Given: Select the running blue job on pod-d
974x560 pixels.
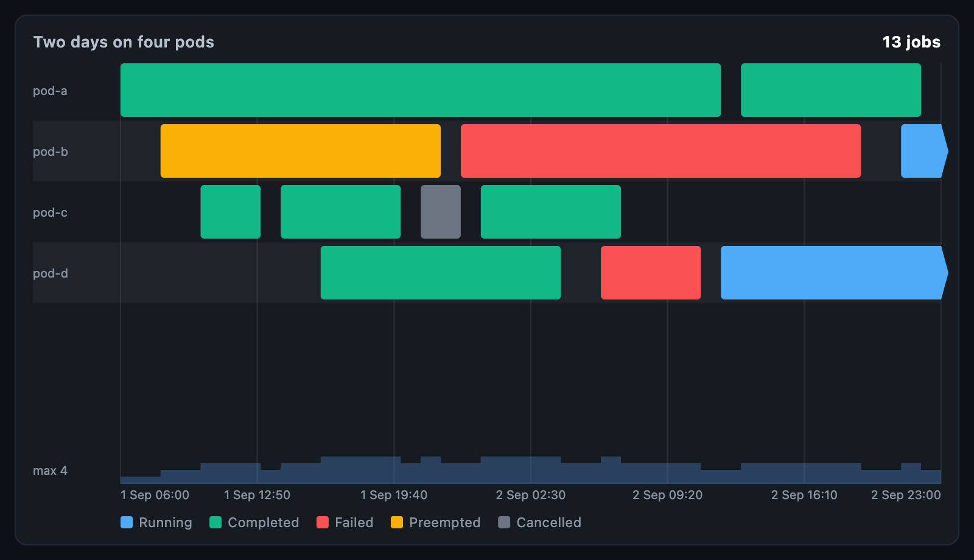Looking at the screenshot, I should click(834, 273).
